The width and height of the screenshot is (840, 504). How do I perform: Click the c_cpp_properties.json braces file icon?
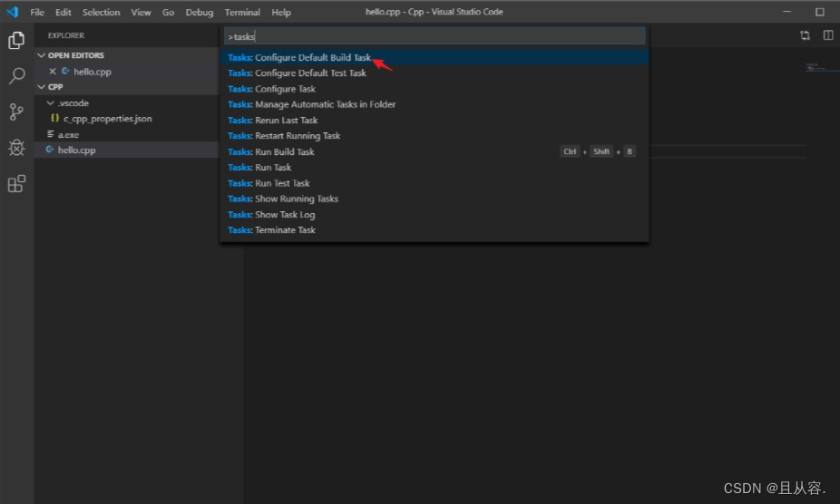coord(54,118)
